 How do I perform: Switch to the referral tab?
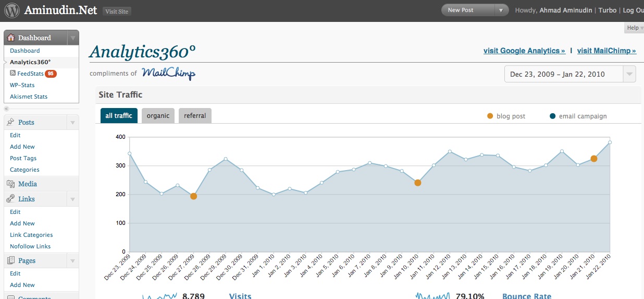click(x=195, y=116)
